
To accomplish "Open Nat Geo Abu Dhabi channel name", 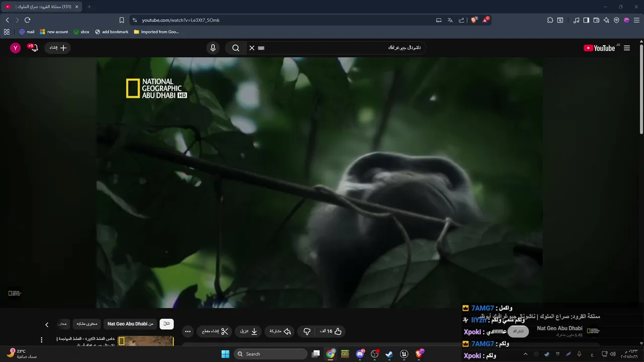I will pos(559,328).
